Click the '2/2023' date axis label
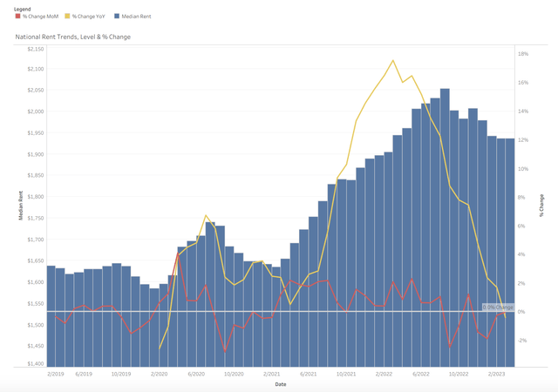558x392 pixels. (x=496, y=375)
